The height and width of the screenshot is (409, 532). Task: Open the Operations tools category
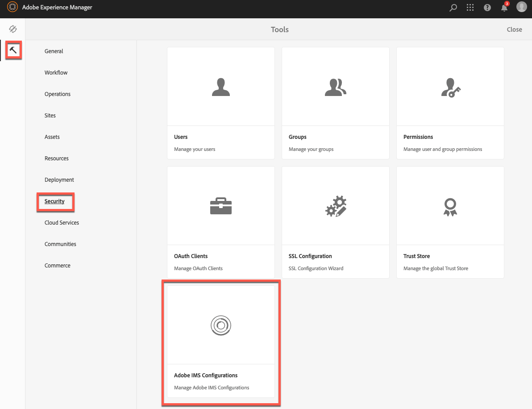pyautogui.click(x=57, y=94)
